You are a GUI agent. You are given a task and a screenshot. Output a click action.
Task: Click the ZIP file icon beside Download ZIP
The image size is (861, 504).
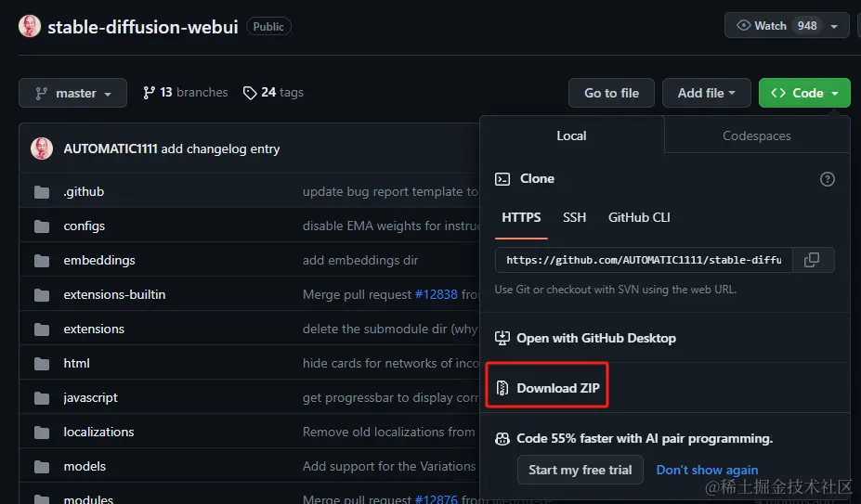point(502,388)
